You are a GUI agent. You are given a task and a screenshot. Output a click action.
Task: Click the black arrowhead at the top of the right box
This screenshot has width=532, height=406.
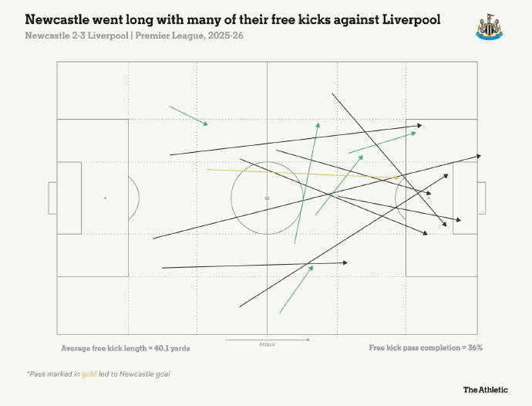tap(419, 126)
